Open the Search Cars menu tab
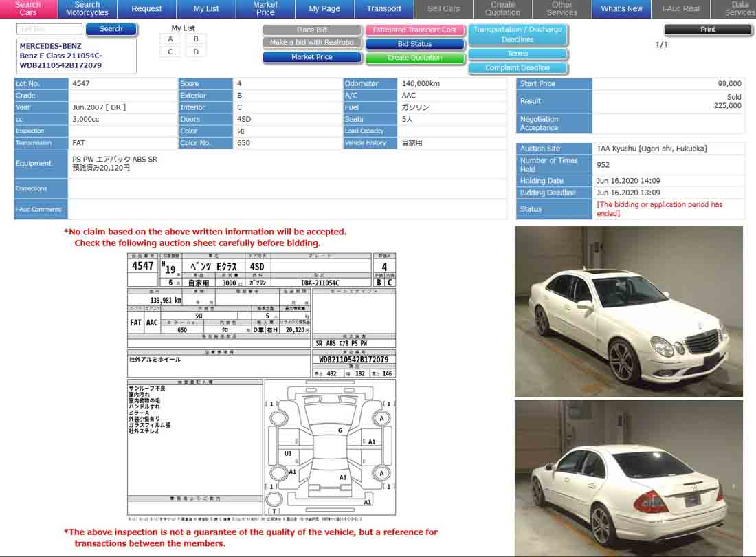Image resolution: width=756 pixels, height=557 pixels. 28,9
